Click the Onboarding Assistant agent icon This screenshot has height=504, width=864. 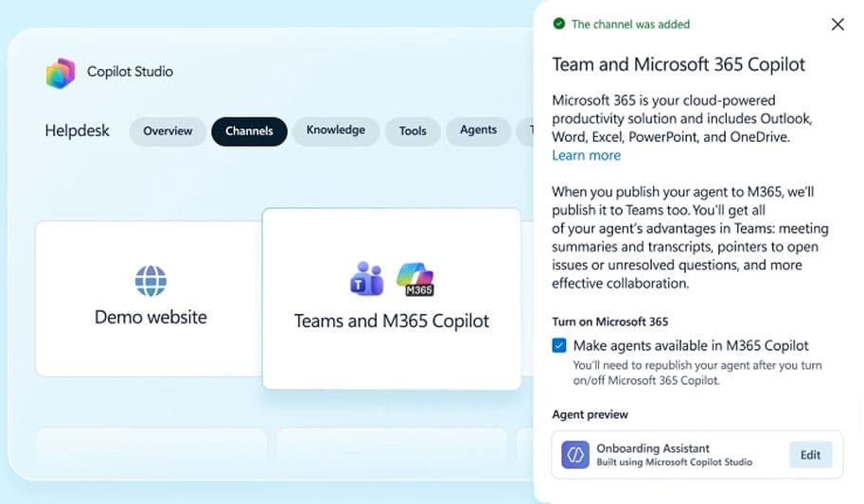pyautogui.click(x=574, y=455)
